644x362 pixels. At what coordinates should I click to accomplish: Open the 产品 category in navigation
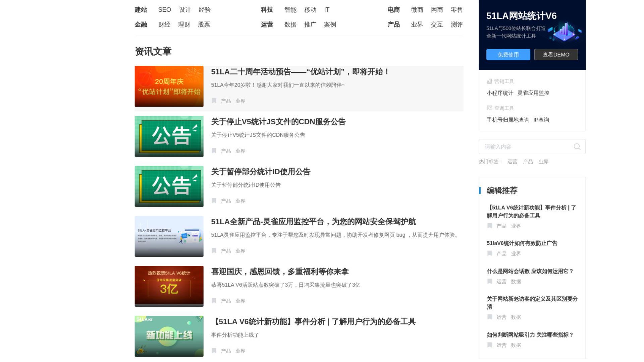tap(394, 24)
